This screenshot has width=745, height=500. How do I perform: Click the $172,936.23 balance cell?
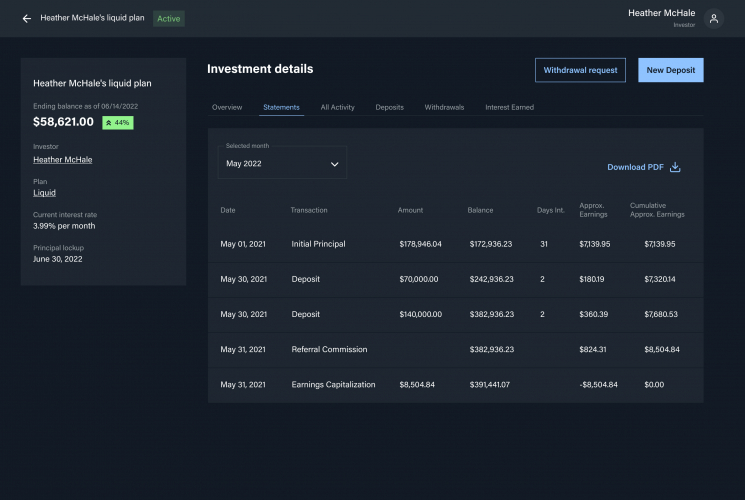[491, 244]
